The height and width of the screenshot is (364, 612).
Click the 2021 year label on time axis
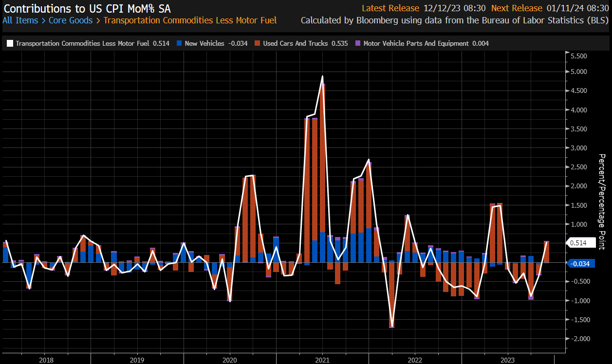pyautogui.click(x=322, y=360)
